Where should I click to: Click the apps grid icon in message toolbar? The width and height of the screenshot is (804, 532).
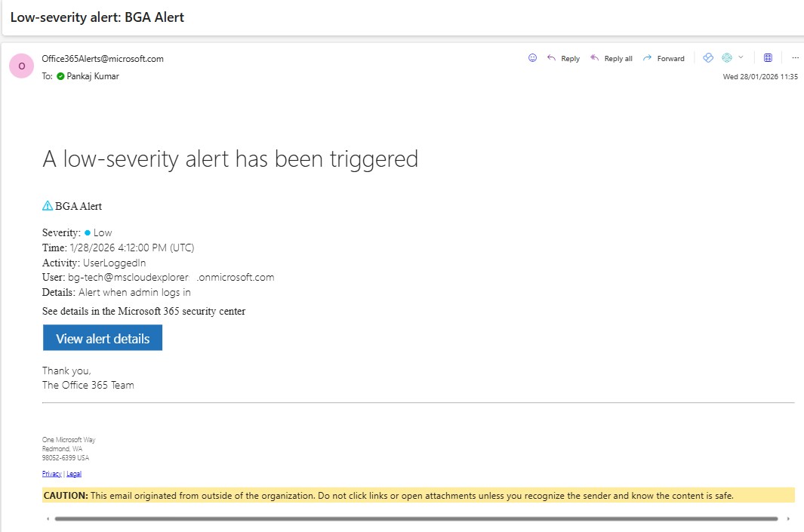coord(768,57)
